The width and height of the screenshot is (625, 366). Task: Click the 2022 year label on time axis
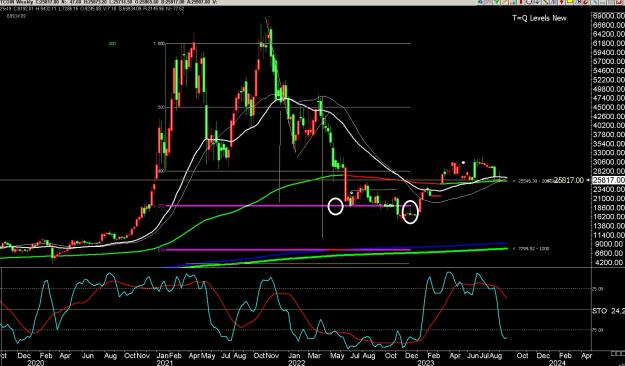coord(296,362)
